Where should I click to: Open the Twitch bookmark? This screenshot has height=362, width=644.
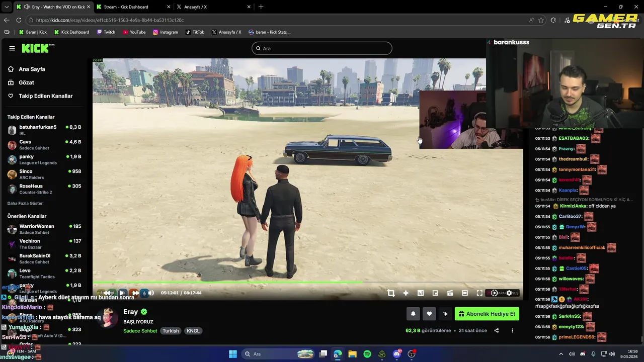(106, 32)
